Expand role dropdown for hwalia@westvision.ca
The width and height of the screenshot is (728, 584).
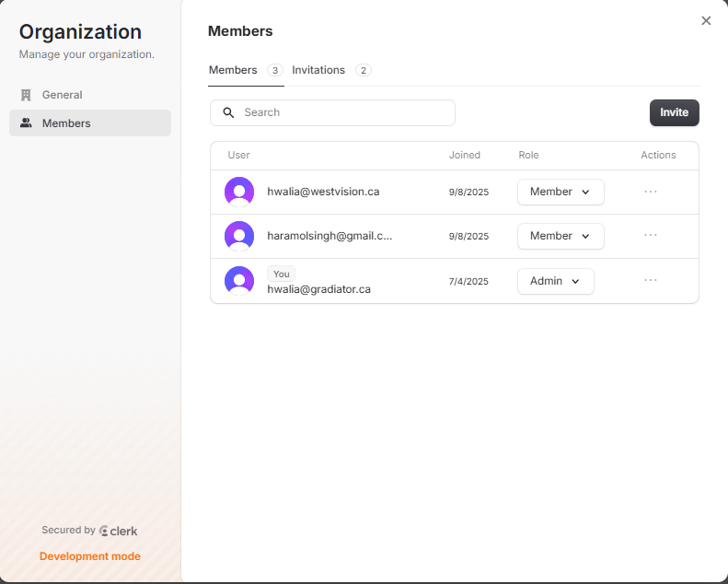coord(560,192)
